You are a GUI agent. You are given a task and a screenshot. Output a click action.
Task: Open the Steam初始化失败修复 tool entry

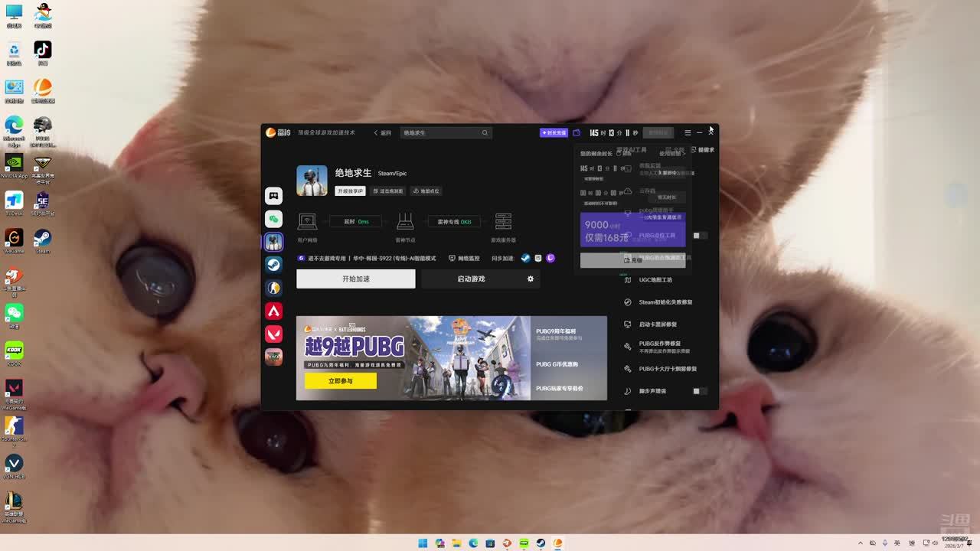665,302
